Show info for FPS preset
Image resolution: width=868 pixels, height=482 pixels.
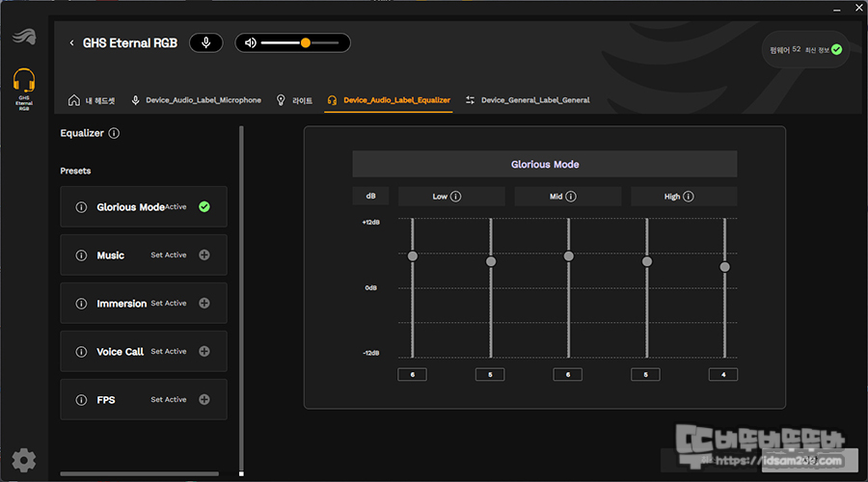coord(81,399)
